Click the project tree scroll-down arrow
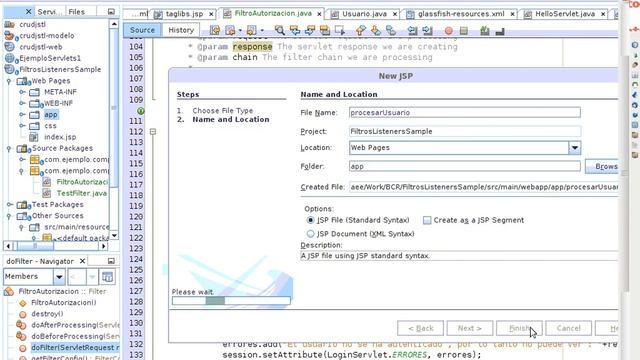 [x=114, y=236]
